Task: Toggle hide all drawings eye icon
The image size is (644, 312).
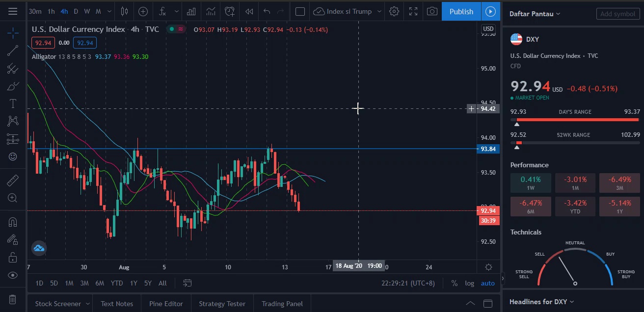Action: click(13, 275)
